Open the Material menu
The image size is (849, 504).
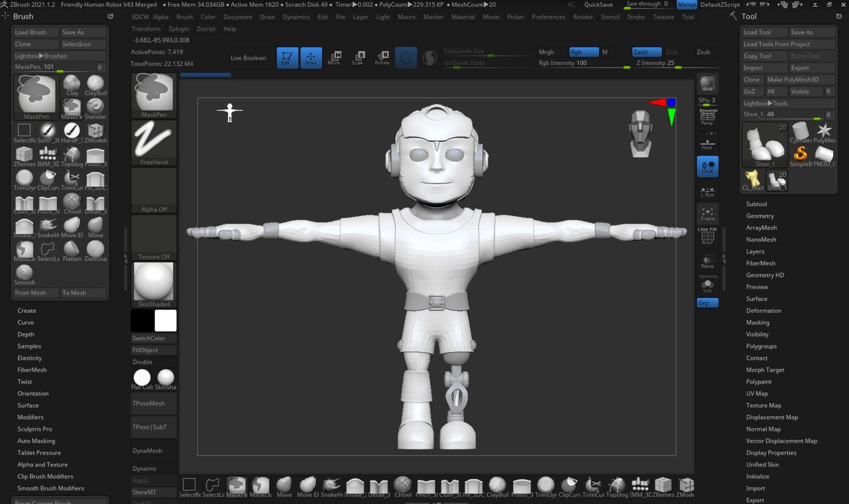point(463,17)
